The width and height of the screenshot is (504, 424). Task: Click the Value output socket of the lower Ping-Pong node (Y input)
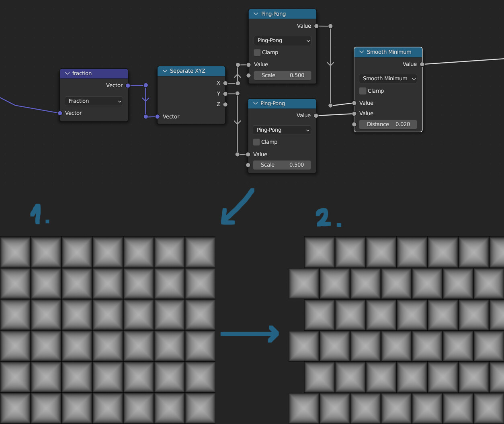[316, 116]
